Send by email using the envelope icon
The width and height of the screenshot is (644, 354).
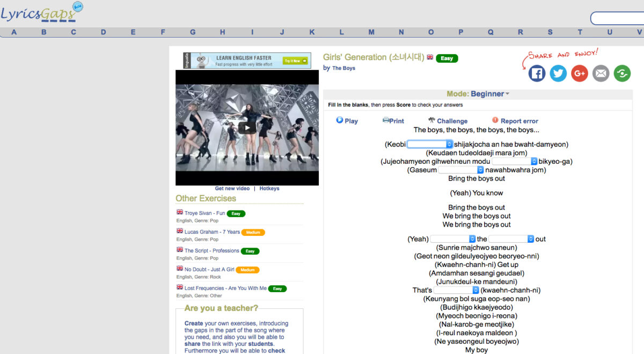(x=601, y=73)
